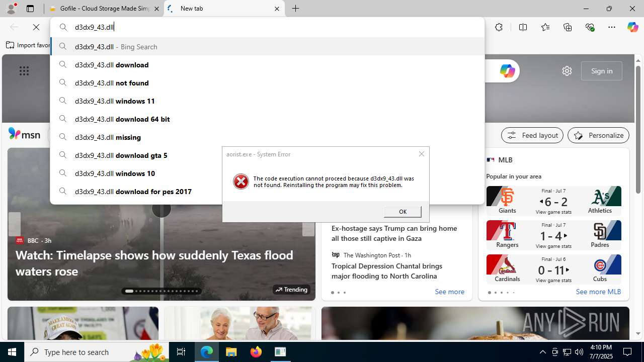Open volume control in system tray
The height and width of the screenshot is (362, 644).
pos(579,352)
